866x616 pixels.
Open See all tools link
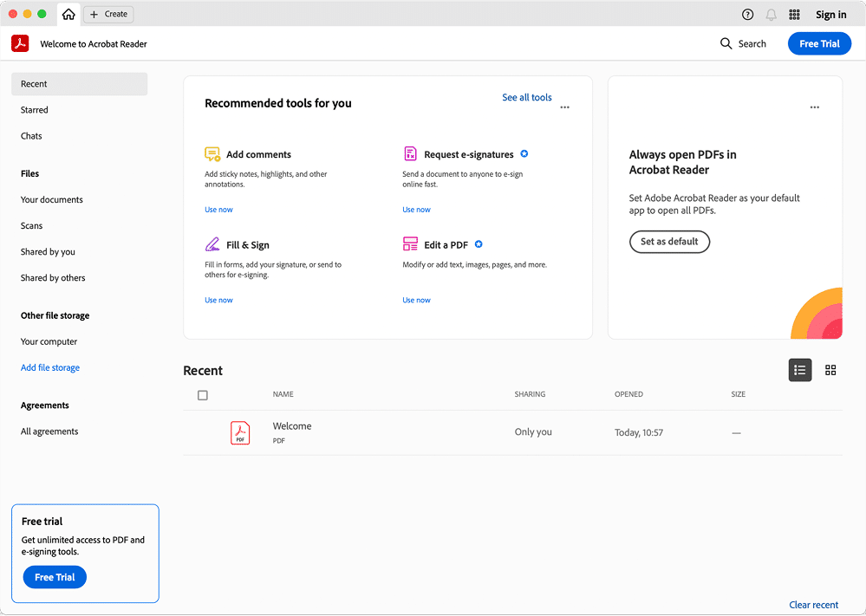[x=527, y=97]
